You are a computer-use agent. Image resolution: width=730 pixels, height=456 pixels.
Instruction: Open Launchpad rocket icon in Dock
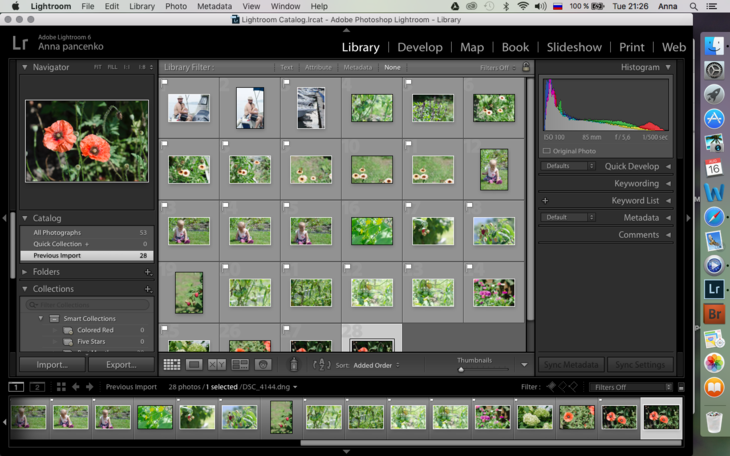click(714, 95)
